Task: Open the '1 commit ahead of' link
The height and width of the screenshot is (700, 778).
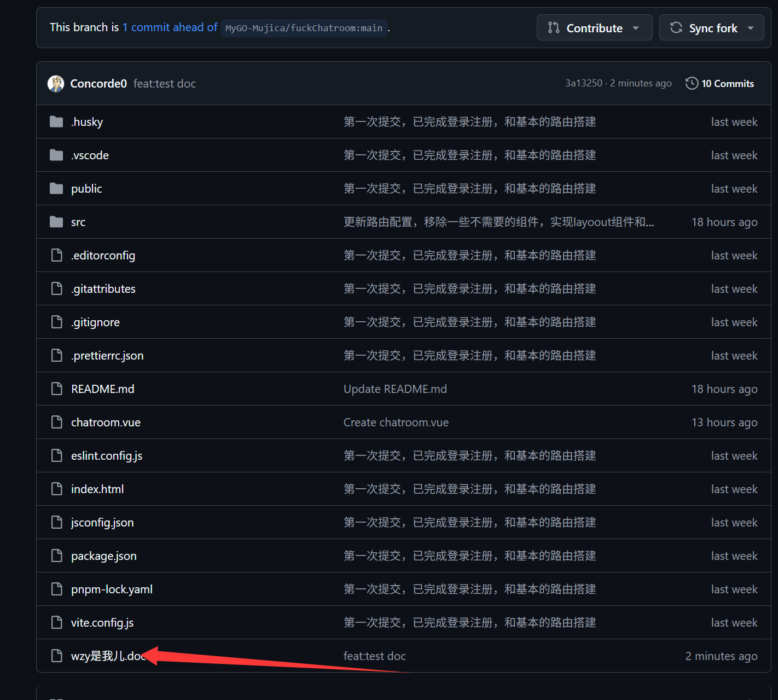Action: tap(170, 27)
